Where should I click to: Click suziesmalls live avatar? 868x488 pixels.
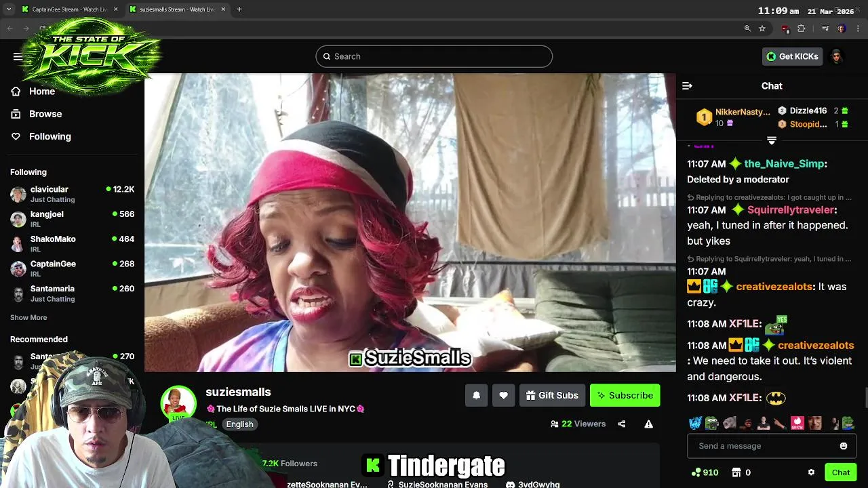coord(178,403)
